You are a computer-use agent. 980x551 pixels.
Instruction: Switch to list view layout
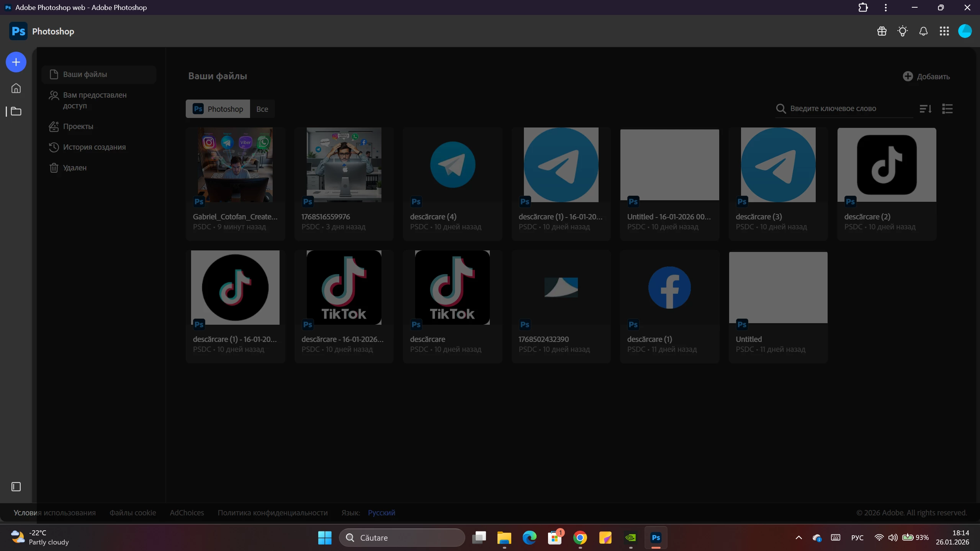[947, 109]
